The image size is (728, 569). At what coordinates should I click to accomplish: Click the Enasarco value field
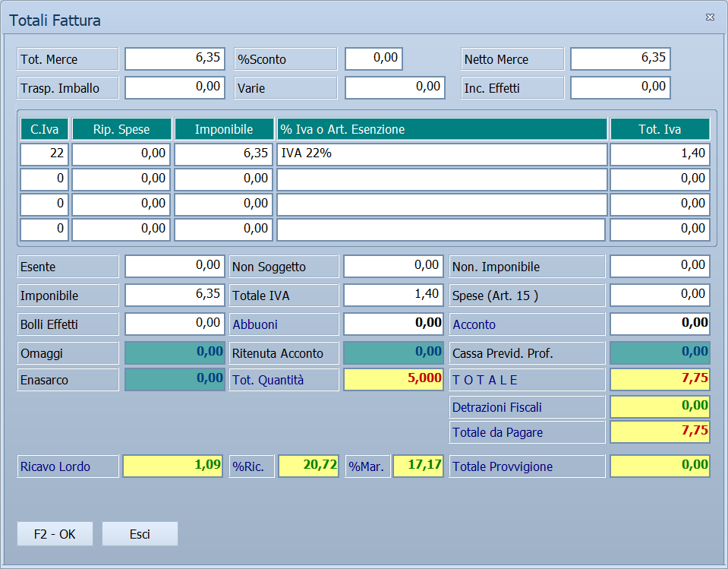click(x=175, y=379)
